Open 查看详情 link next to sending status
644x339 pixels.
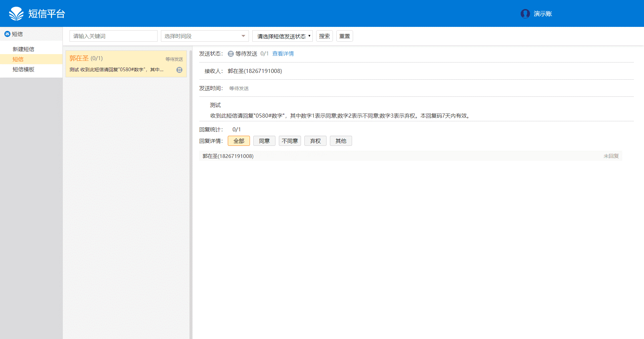click(283, 53)
